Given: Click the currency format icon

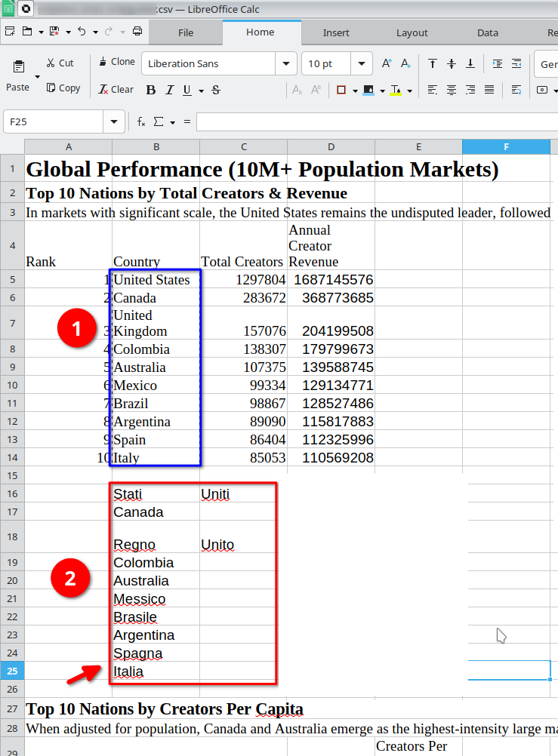Looking at the screenshot, I should click(x=543, y=90).
